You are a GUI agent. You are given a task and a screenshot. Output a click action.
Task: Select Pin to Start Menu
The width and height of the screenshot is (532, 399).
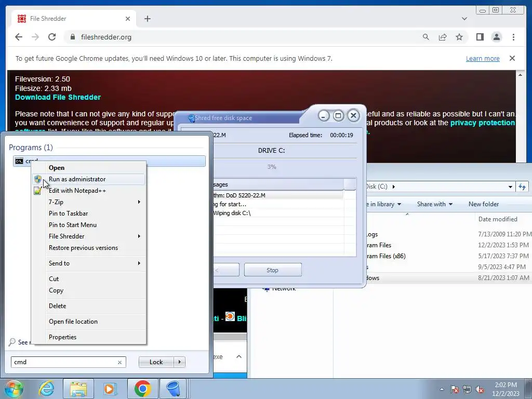(88, 225)
